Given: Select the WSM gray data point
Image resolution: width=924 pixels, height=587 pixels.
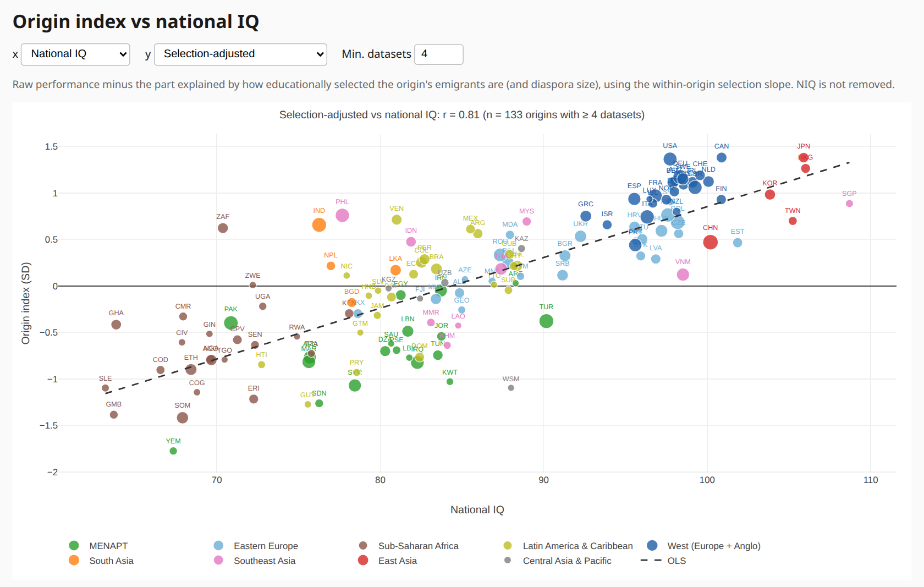Looking at the screenshot, I should [x=511, y=388].
